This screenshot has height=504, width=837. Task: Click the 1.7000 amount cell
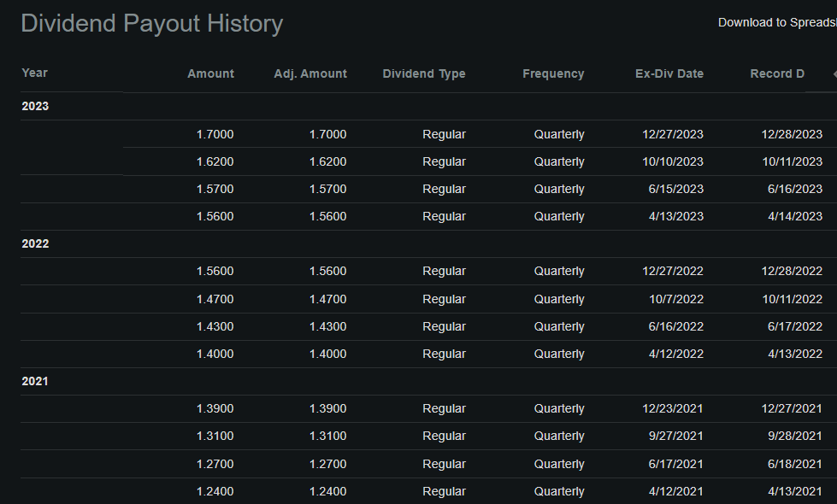(215, 134)
